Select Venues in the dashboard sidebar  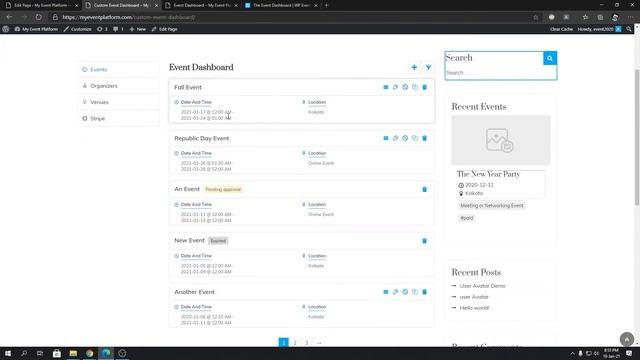118,102
